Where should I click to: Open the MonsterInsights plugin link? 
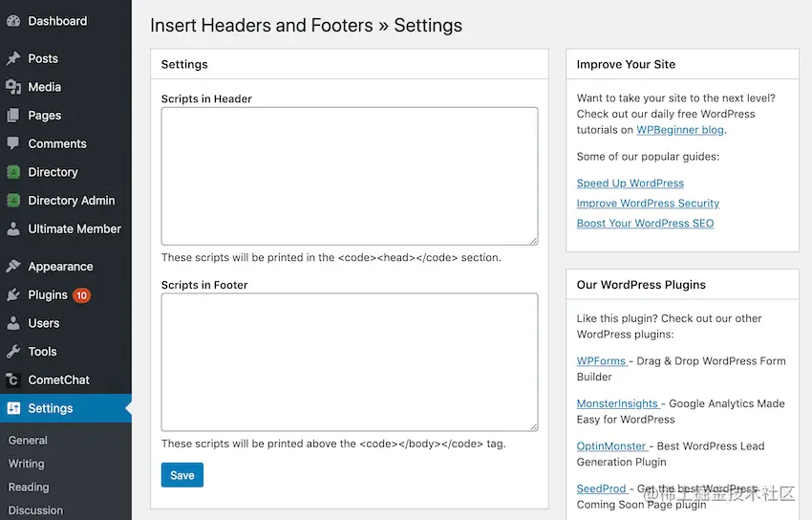click(x=618, y=404)
